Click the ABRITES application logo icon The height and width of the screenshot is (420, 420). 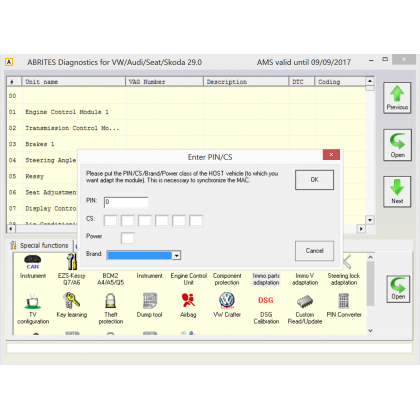9,62
